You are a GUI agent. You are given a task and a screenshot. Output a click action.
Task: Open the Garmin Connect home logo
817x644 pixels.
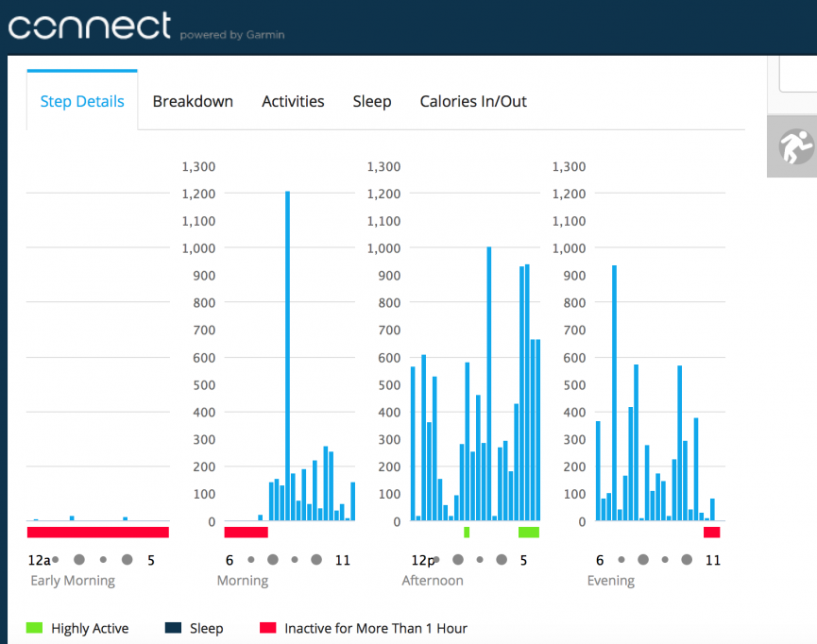(x=90, y=26)
